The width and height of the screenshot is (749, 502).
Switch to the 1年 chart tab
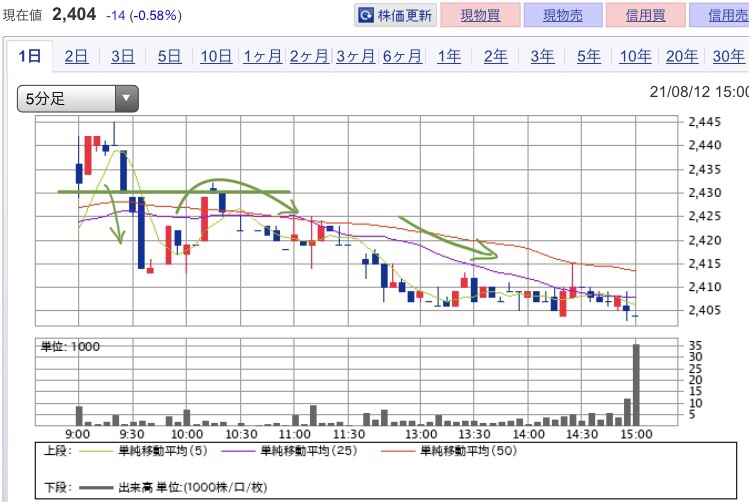tap(449, 56)
